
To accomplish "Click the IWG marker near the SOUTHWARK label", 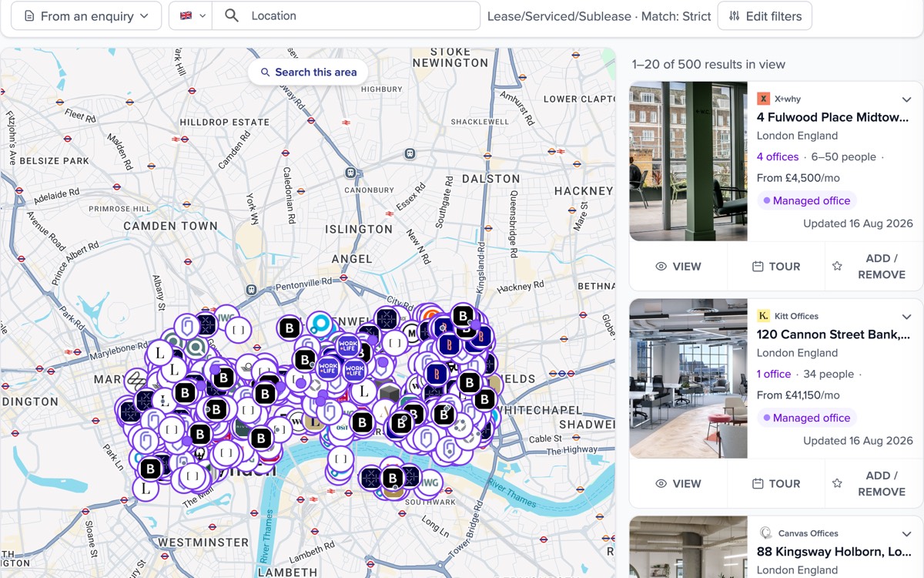I will click(x=429, y=483).
